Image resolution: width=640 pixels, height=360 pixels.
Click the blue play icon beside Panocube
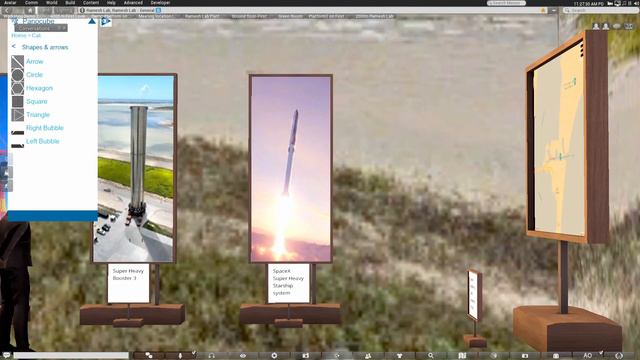click(x=106, y=21)
